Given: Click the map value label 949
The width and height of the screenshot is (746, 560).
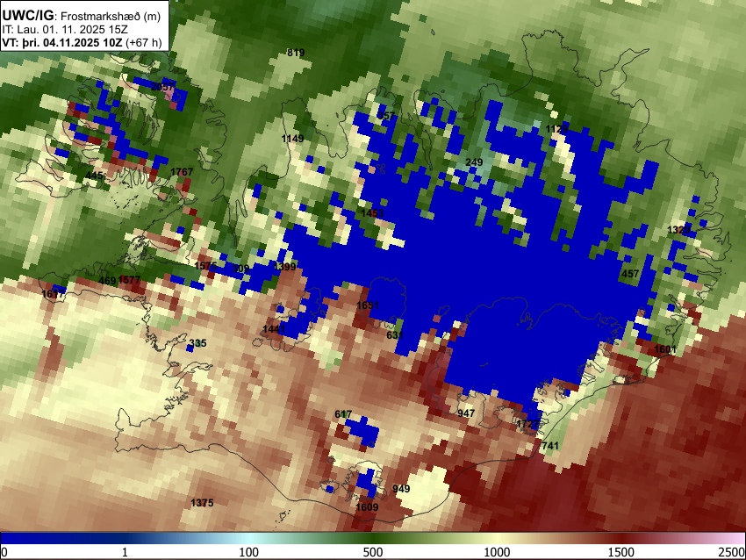Looking at the screenshot, I should pos(401,489).
